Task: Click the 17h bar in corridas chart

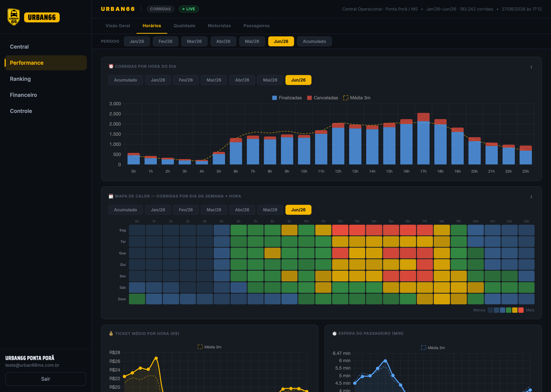Action: click(423, 139)
